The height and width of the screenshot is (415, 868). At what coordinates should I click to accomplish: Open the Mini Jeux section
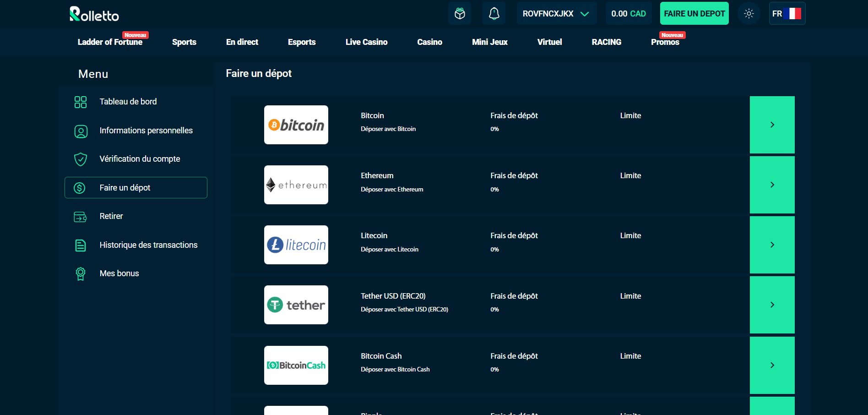coord(490,42)
